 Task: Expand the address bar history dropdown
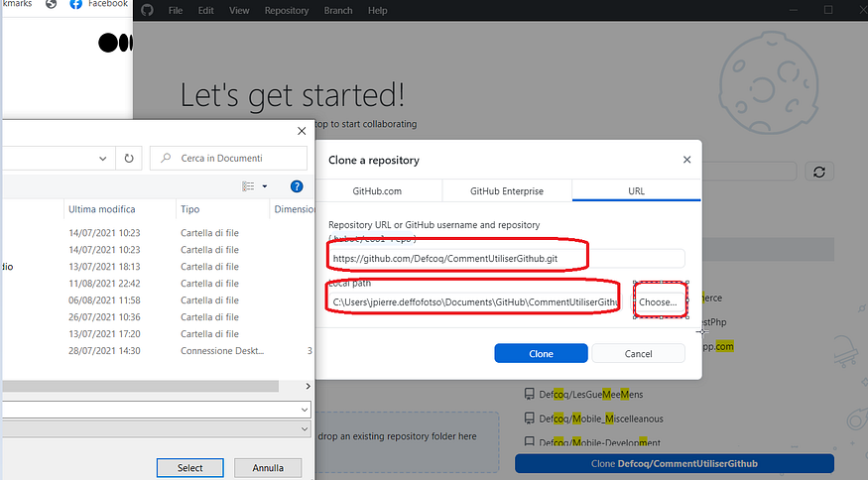pos(102,159)
